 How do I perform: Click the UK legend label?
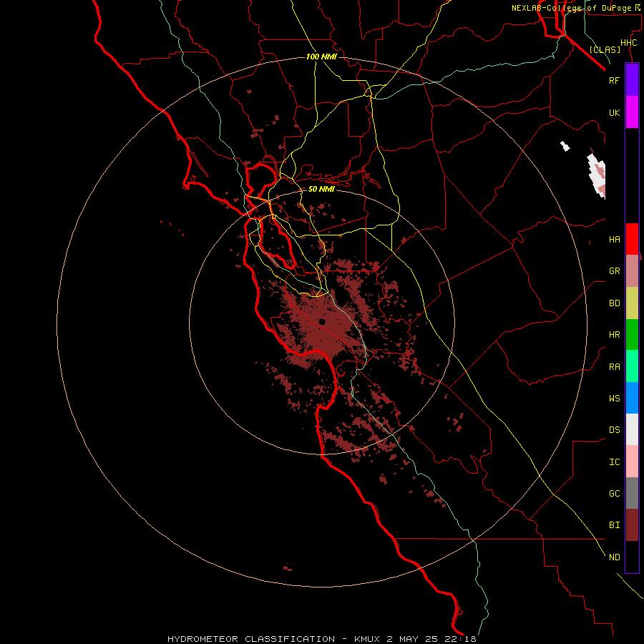click(614, 112)
